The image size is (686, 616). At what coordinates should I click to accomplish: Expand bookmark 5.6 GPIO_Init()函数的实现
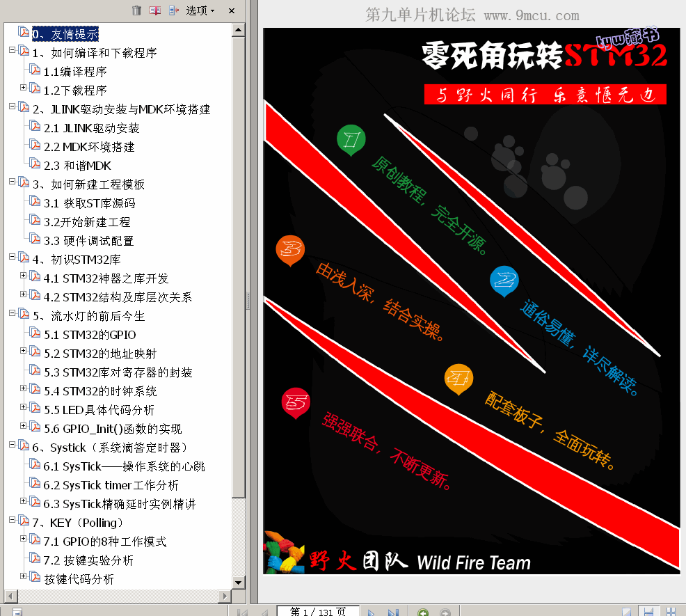click(24, 426)
